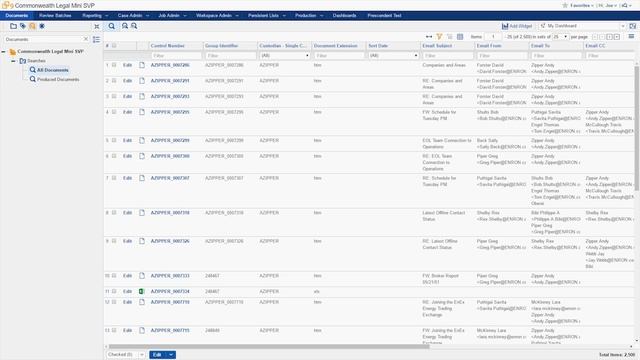The width and height of the screenshot is (640, 360).
Task: Open the Case Admin menu
Action: [x=133, y=16]
